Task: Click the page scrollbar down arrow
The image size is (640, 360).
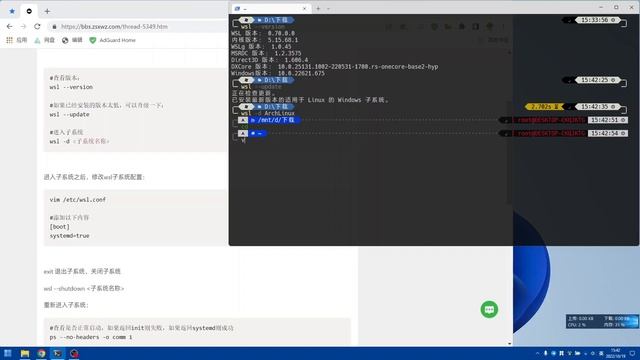Action: [509, 343]
